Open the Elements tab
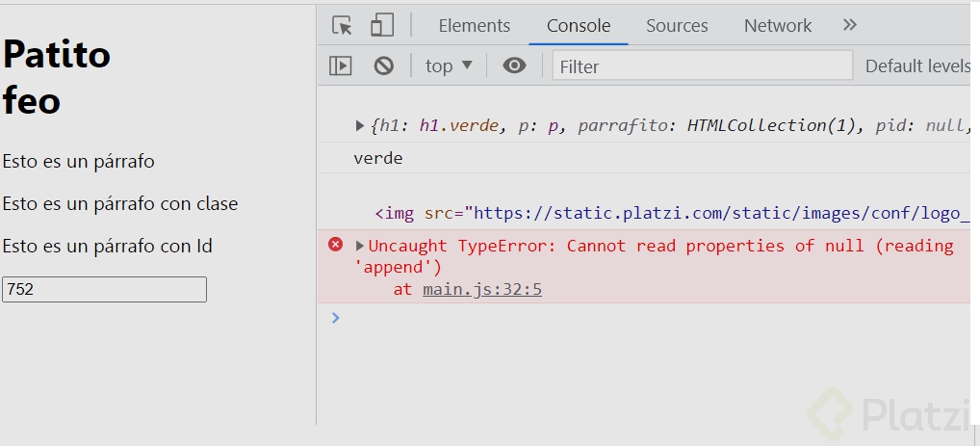980x446 pixels. click(475, 26)
